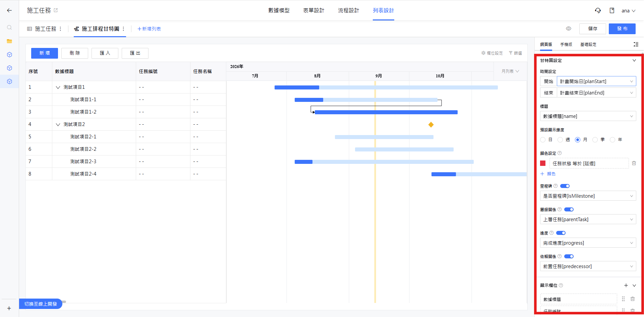Add a display field with plus icon
644x317 pixels.
(x=626, y=286)
